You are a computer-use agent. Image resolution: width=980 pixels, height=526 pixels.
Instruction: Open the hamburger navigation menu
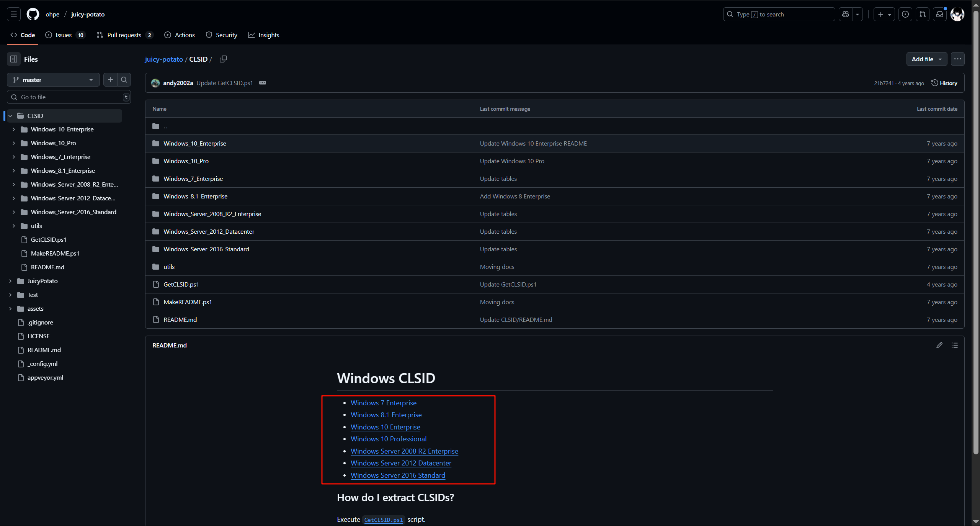14,14
